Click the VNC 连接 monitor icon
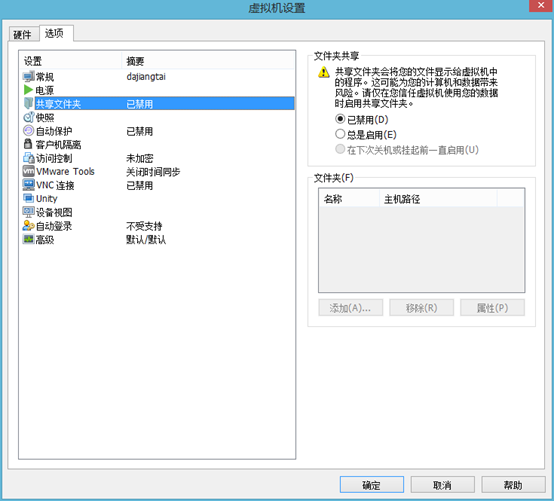Screen dimensions: 554x501 [x=28, y=185]
